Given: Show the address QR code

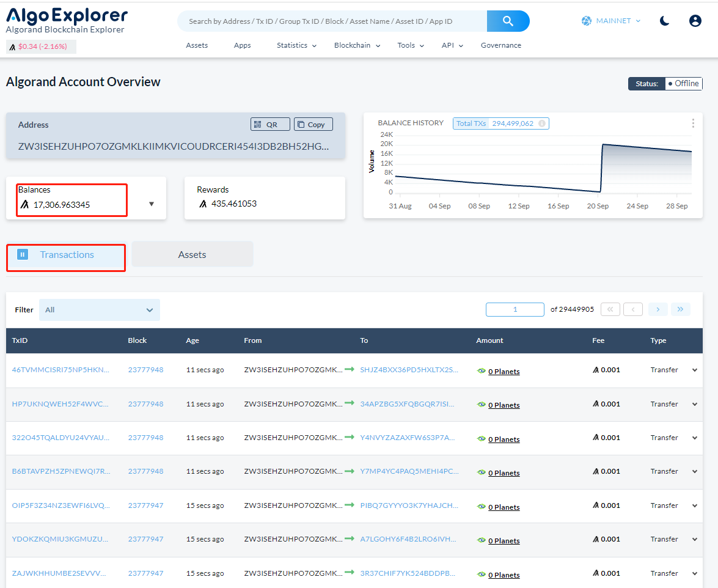Looking at the screenshot, I should [270, 125].
